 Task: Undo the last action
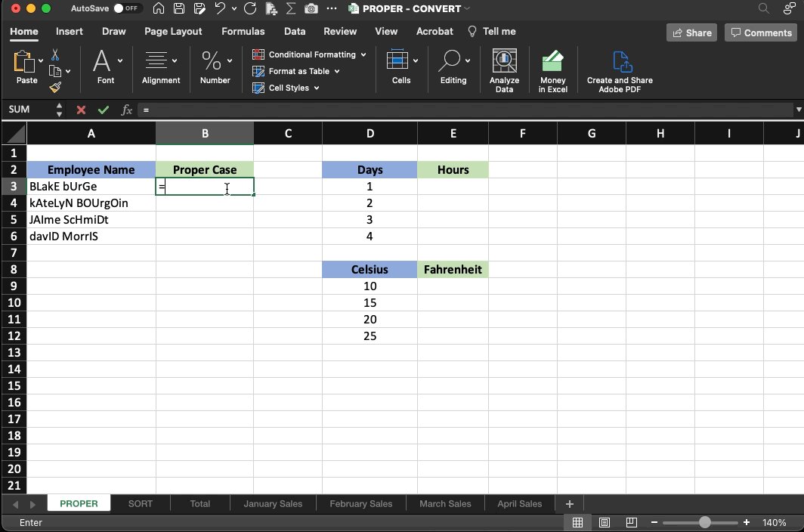click(220, 8)
